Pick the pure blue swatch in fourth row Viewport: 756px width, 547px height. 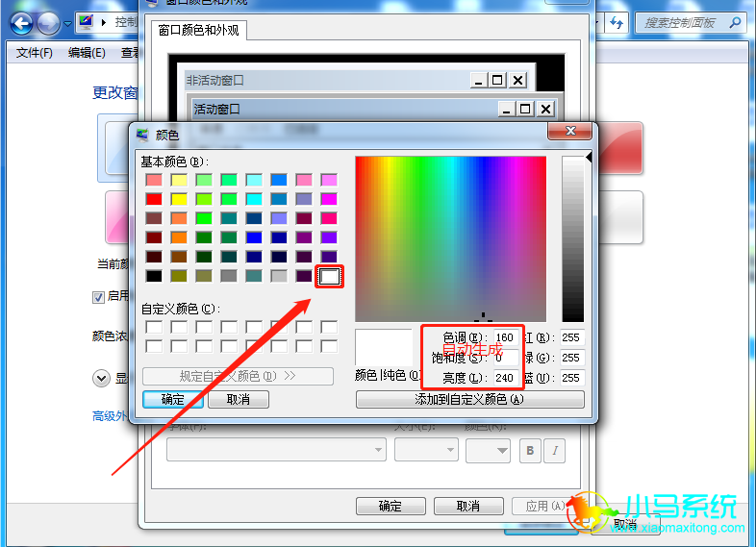click(254, 237)
